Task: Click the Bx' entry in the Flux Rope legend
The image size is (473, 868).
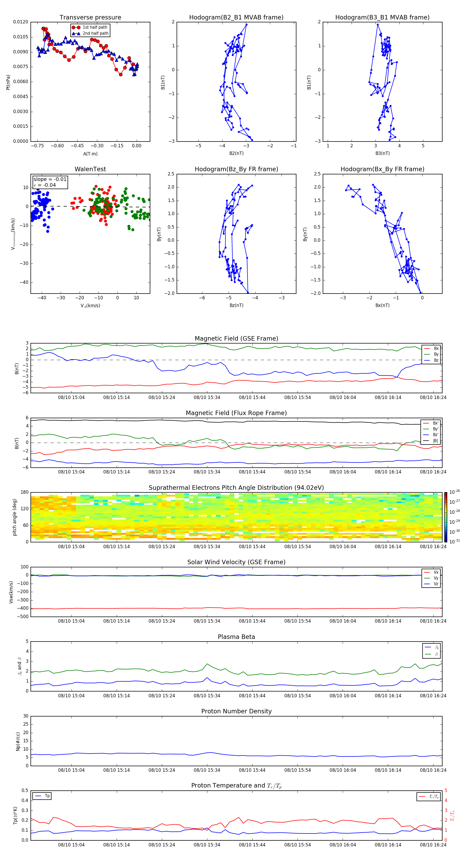Action: click(431, 423)
